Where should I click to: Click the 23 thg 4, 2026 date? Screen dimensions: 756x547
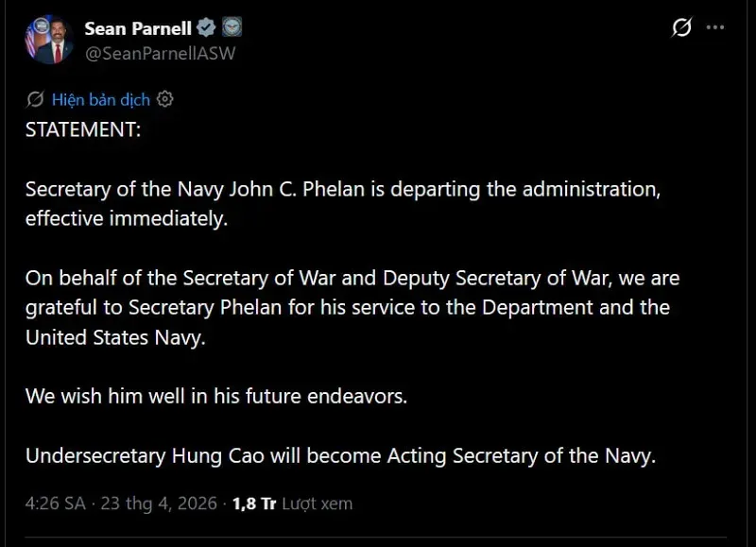tap(159, 504)
